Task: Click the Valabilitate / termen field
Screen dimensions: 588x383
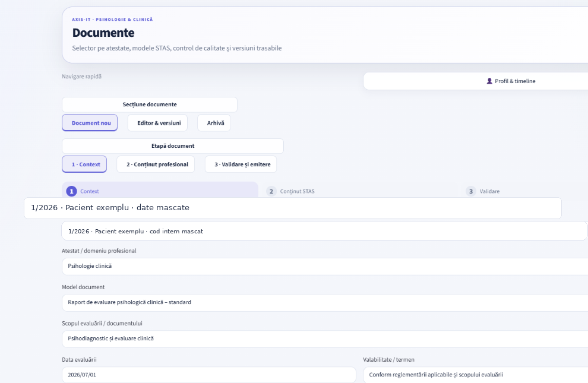Action: pyautogui.click(x=476, y=375)
